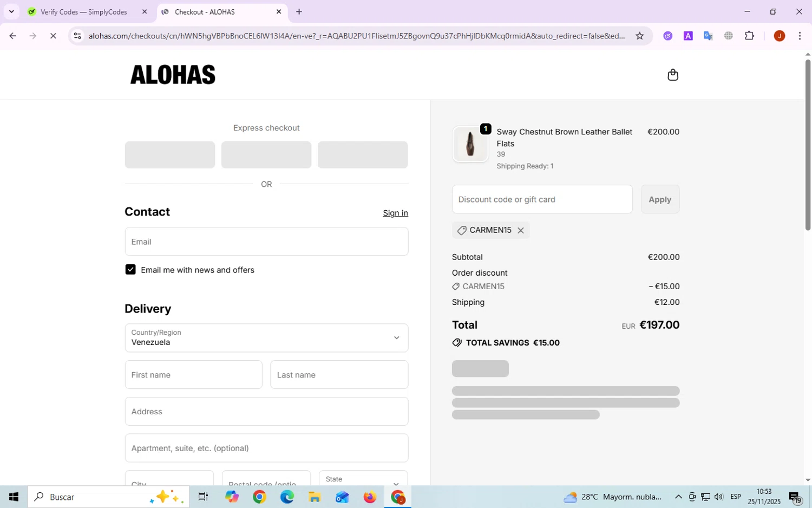Image resolution: width=812 pixels, height=508 pixels.
Task: Open Microsoft Edge from taskbar
Action: pos(287,497)
